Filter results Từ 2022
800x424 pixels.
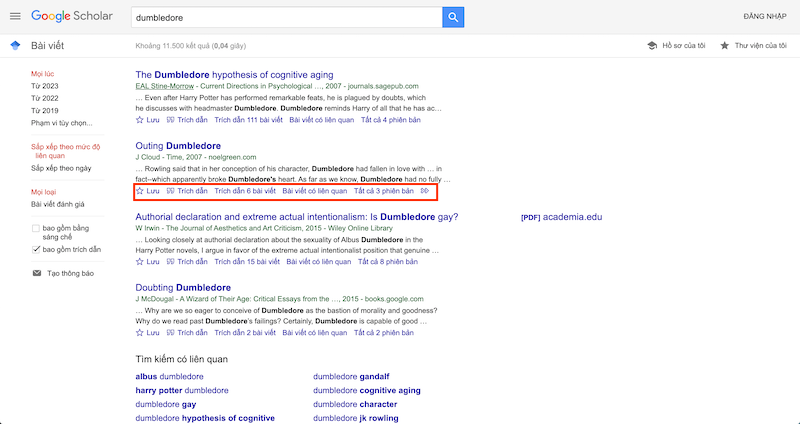pyautogui.click(x=45, y=98)
